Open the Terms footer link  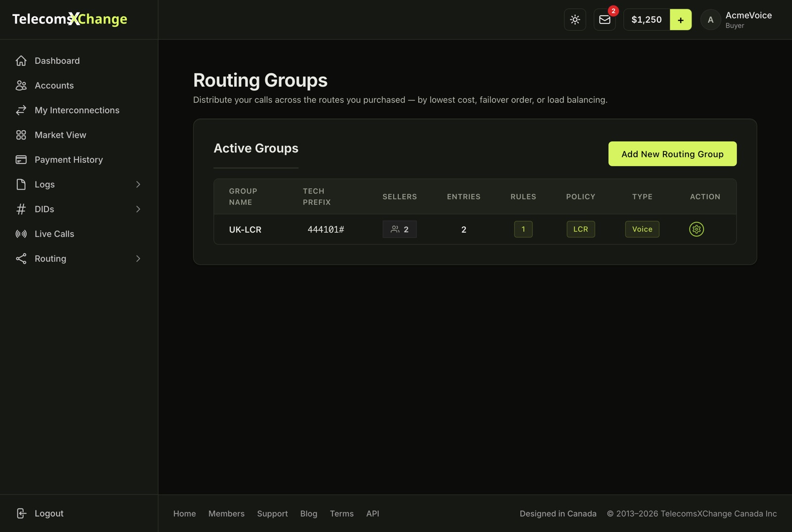click(342, 514)
